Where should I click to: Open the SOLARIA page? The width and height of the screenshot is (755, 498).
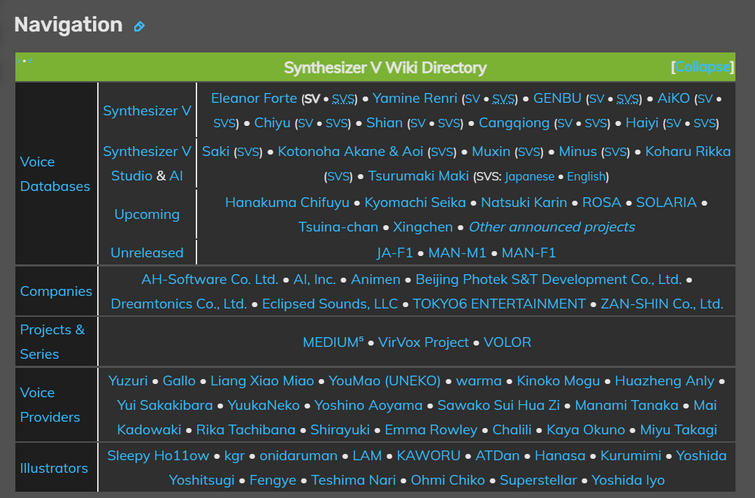[666, 202]
